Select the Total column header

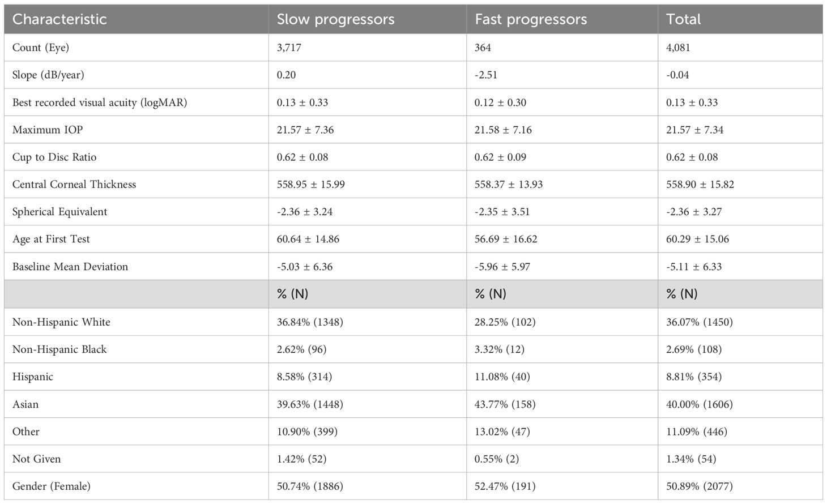[x=683, y=19]
